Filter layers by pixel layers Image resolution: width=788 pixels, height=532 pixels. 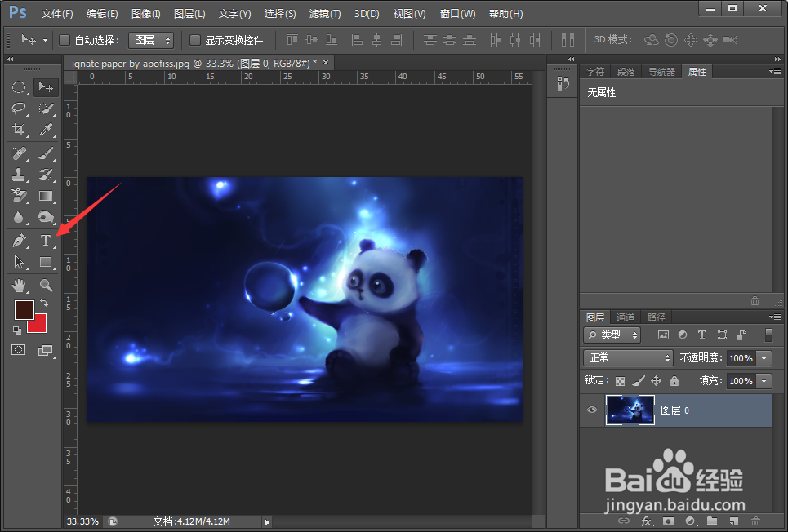pyautogui.click(x=663, y=335)
